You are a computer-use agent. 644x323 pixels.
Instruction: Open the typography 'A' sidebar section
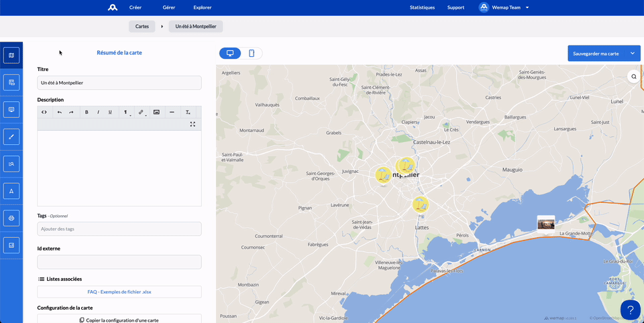pyautogui.click(x=11, y=191)
